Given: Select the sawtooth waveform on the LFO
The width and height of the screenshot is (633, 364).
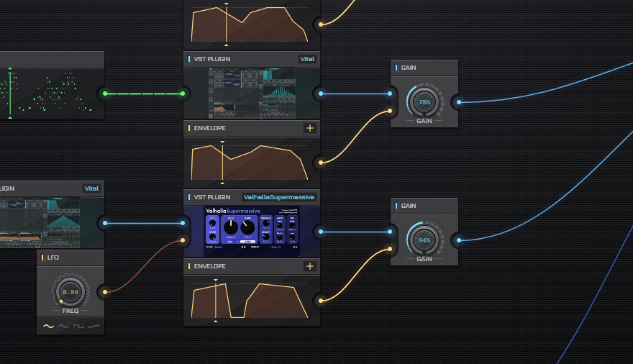Looking at the screenshot, I should 94,326.
